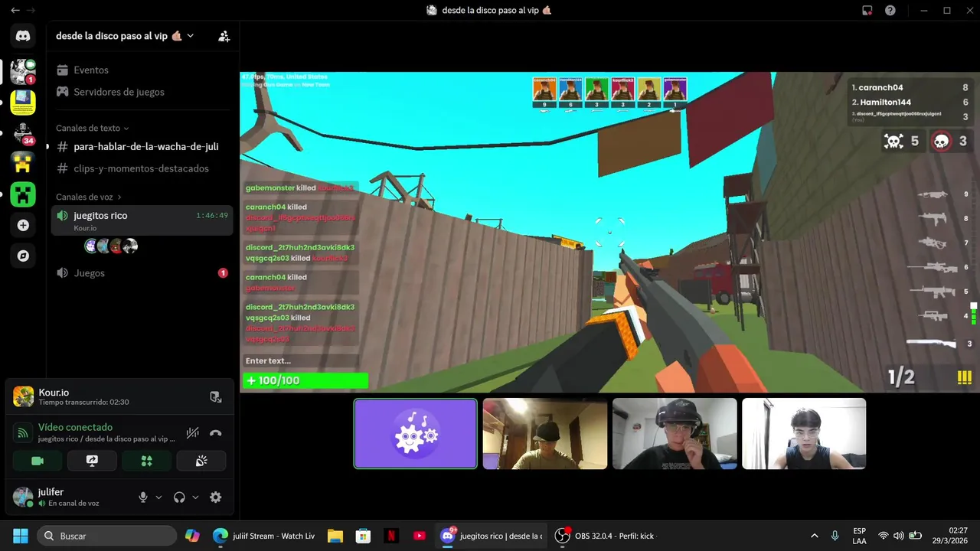Click the game's Enter text chat field
The width and height of the screenshot is (980, 551).
tap(301, 360)
